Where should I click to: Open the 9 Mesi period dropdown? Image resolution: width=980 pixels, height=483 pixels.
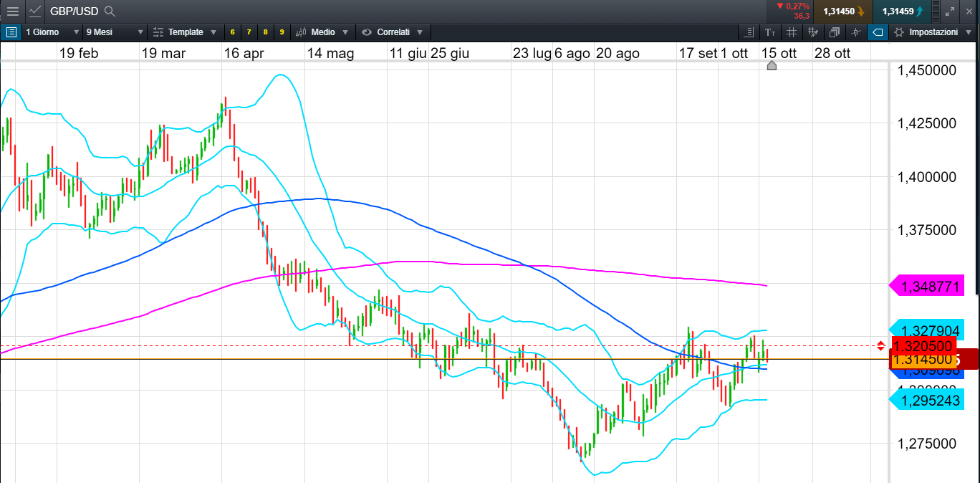(x=114, y=32)
